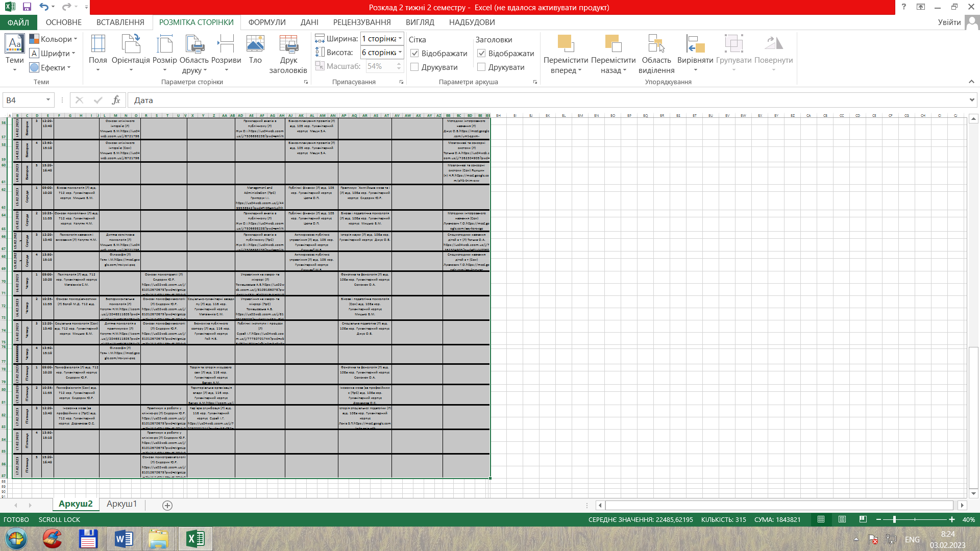The width and height of the screenshot is (980, 551).
Task: Open the Name Box dropdown arrow
Action: (x=48, y=100)
